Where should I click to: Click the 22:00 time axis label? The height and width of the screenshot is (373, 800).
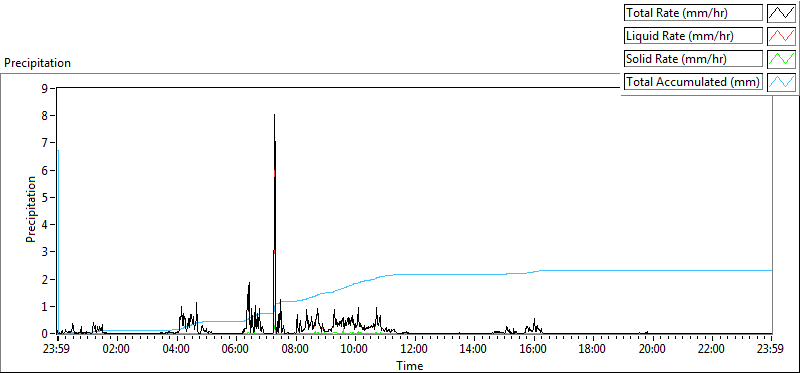click(x=712, y=350)
